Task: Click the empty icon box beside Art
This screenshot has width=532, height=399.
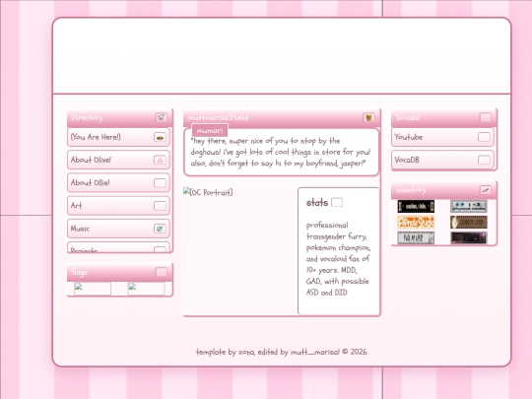Action: (x=160, y=206)
